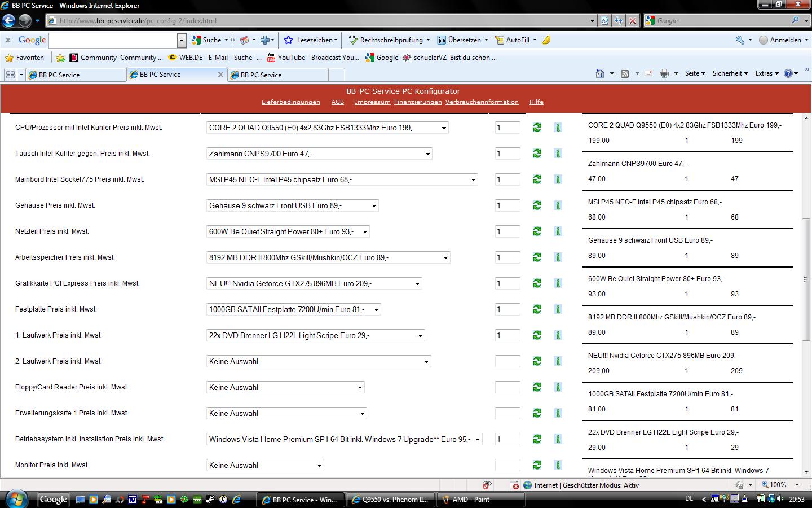Click the quantity field in CPU/Prozessor row
Image resolution: width=812 pixels, height=508 pixels.
tap(507, 128)
